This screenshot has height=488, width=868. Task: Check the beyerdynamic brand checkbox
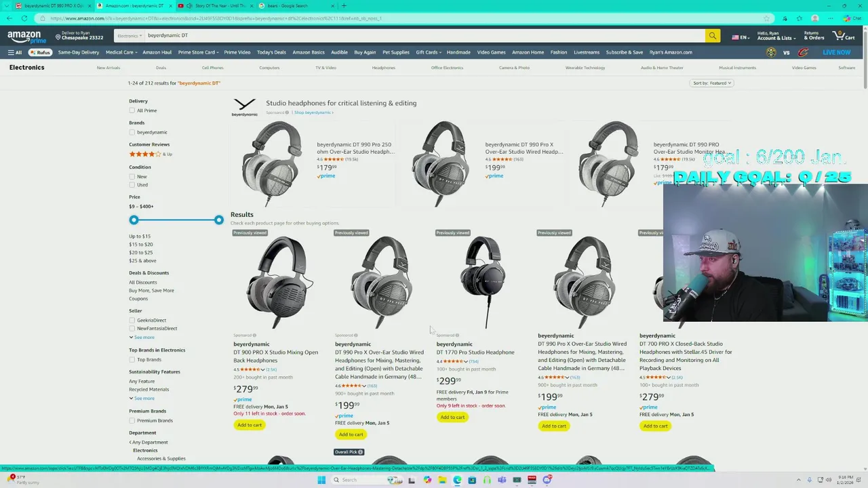click(x=132, y=132)
